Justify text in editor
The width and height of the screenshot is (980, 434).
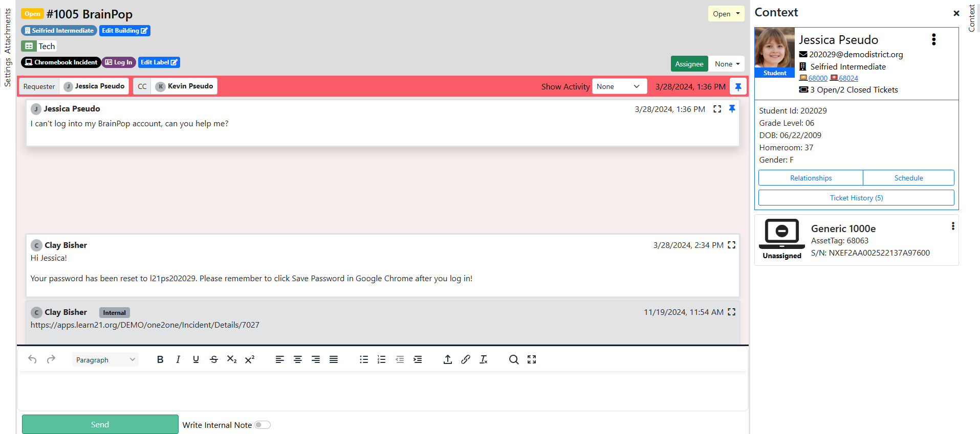click(x=334, y=359)
